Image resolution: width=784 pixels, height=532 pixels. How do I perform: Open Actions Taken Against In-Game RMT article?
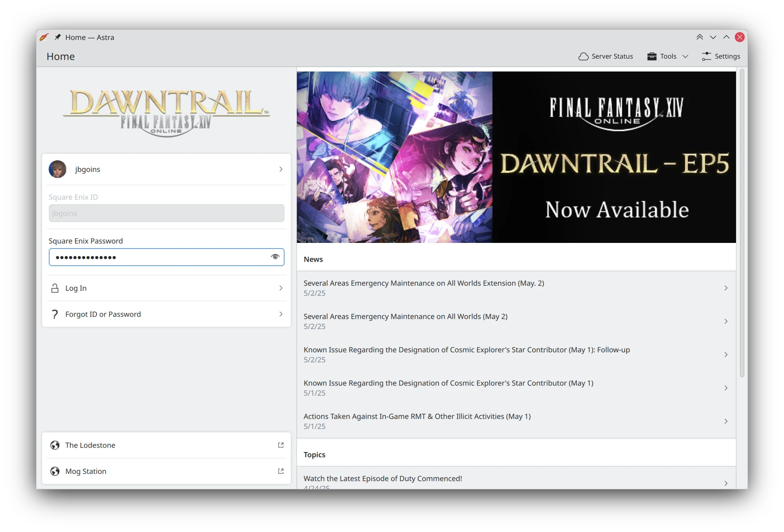pyautogui.click(x=516, y=421)
